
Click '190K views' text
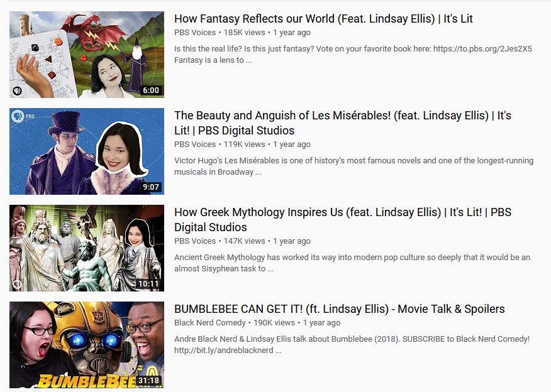pyautogui.click(x=274, y=323)
